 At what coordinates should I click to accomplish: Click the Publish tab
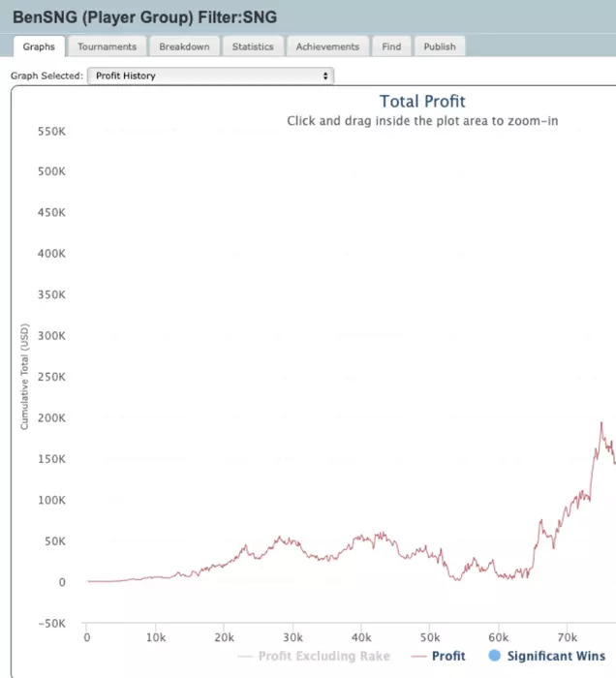pos(440,46)
